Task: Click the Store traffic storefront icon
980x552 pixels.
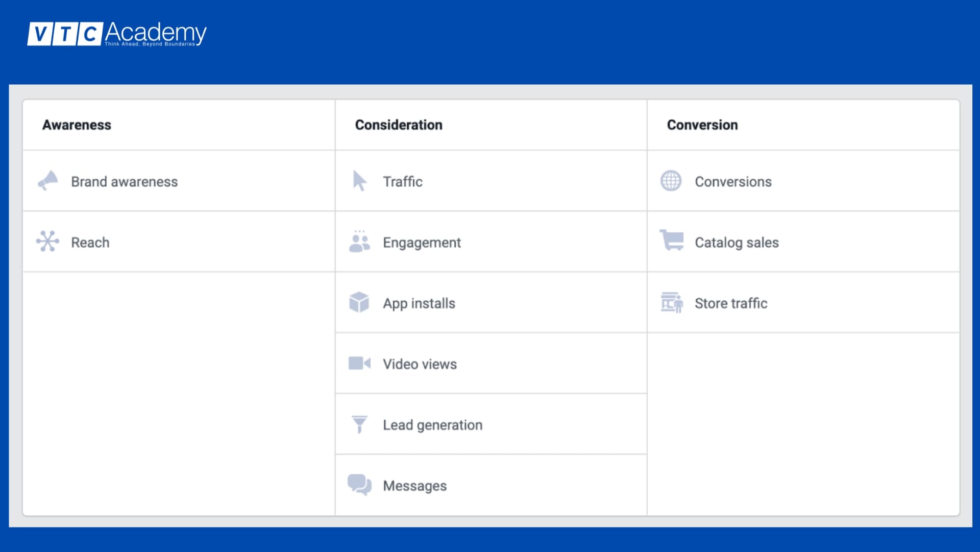Action: pyautogui.click(x=672, y=302)
